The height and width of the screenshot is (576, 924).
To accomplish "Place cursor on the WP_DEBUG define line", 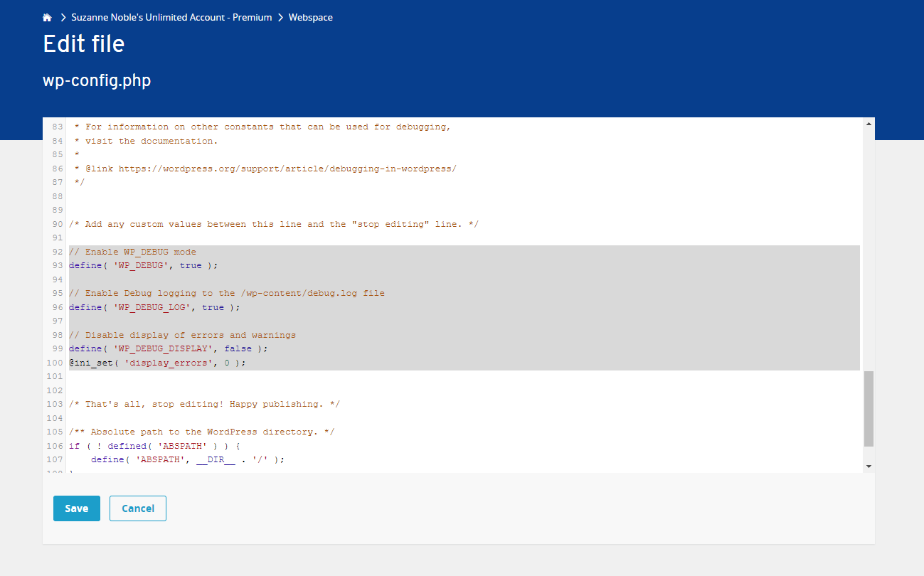I will click(x=143, y=265).
